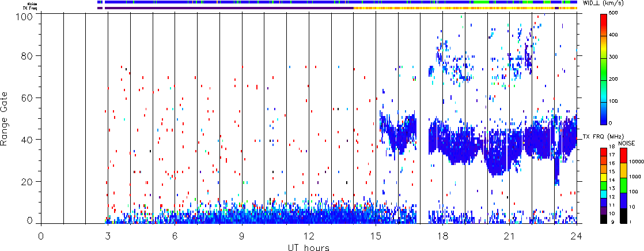Click the UT hours tick label '15'

(x=376, y=235)
